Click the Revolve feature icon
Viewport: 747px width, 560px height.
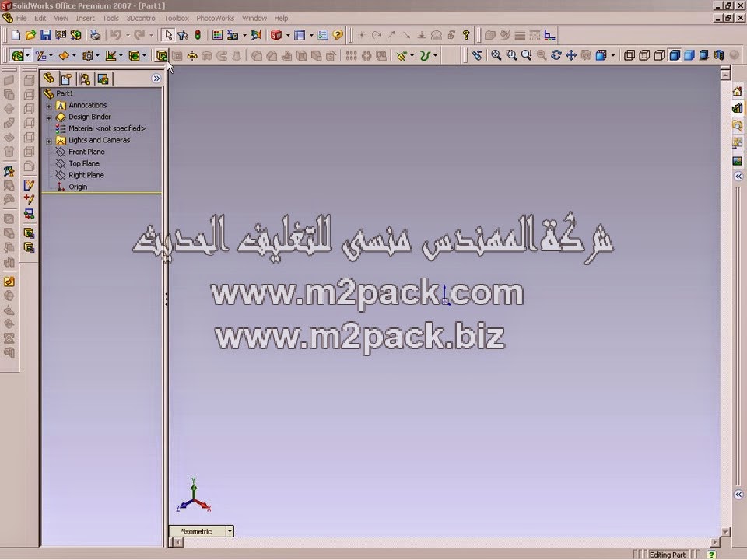tap(191, 56)
